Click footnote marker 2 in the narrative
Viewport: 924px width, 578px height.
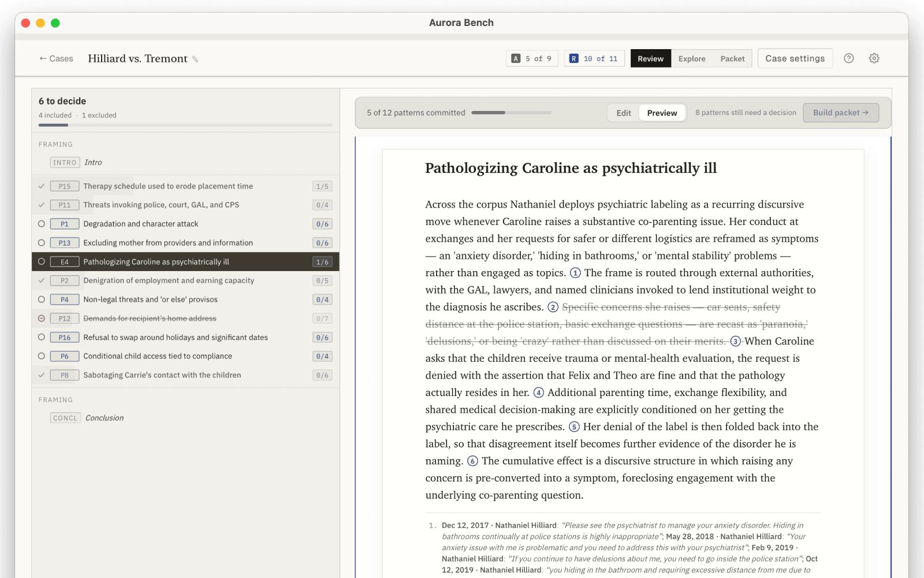click(553, 307)
